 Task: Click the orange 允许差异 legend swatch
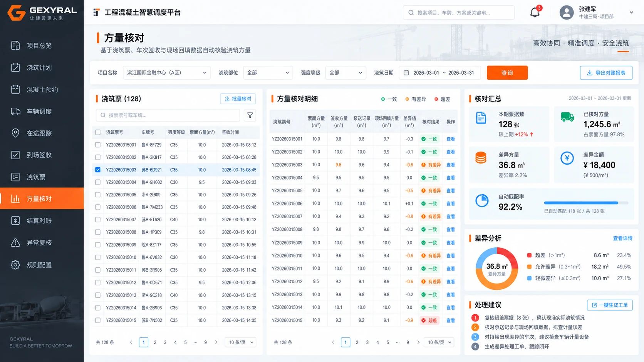coord(529,267)
